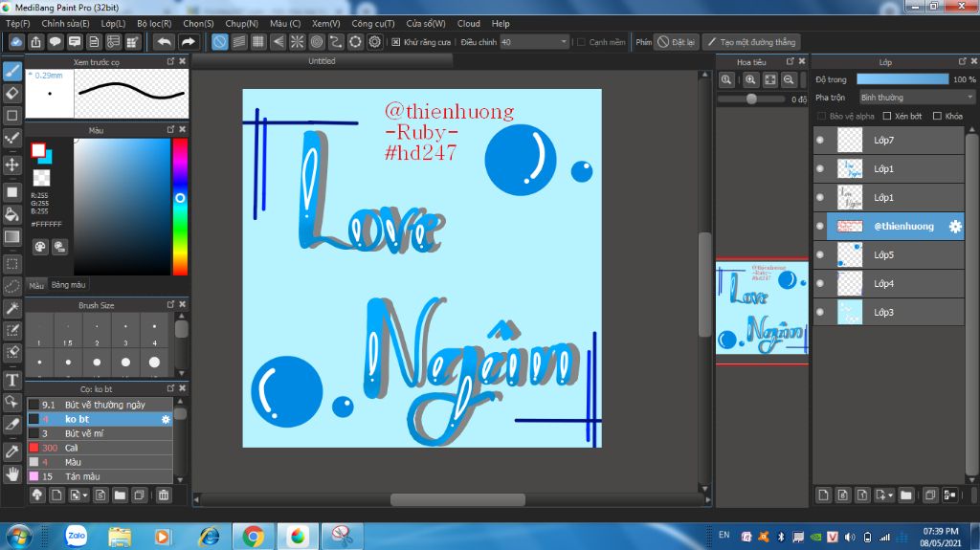
Task: Pop out the Brush Size panel
Action: (x=170, y=304)
